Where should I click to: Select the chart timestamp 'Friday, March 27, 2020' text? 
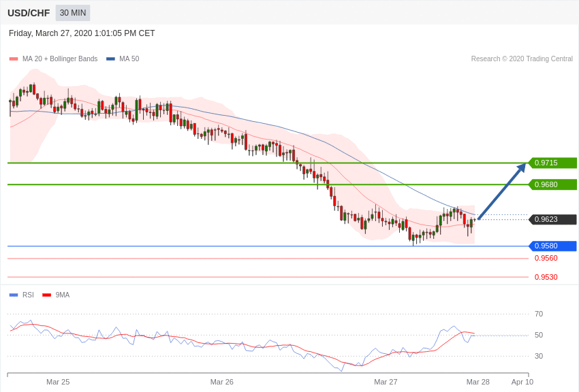point(50,33)
